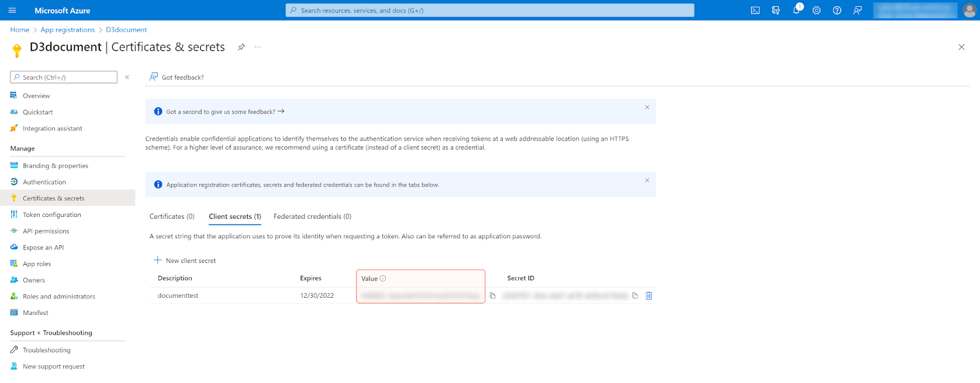Copy the Secret ID to clipboard

coord(635,296)
